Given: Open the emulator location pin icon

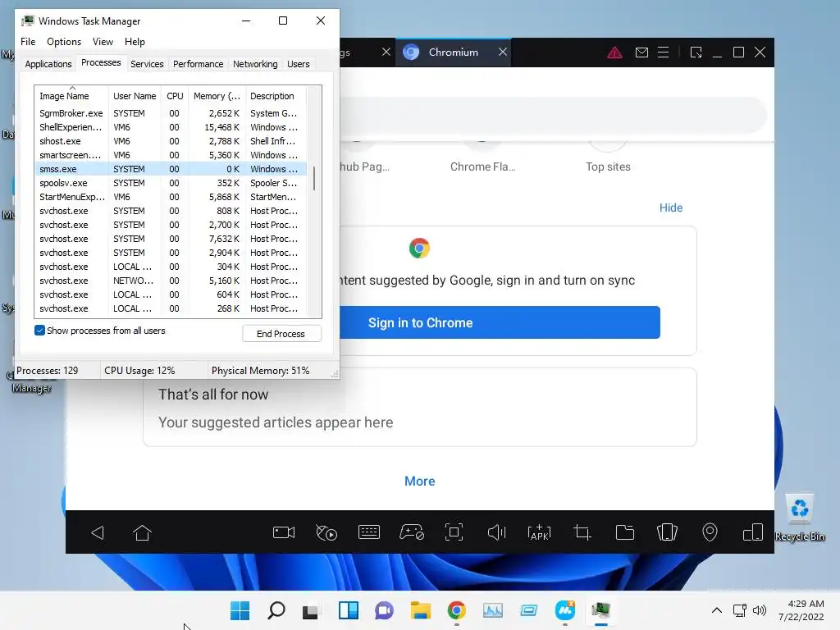Looking at the screenshot, I should 710,532.
